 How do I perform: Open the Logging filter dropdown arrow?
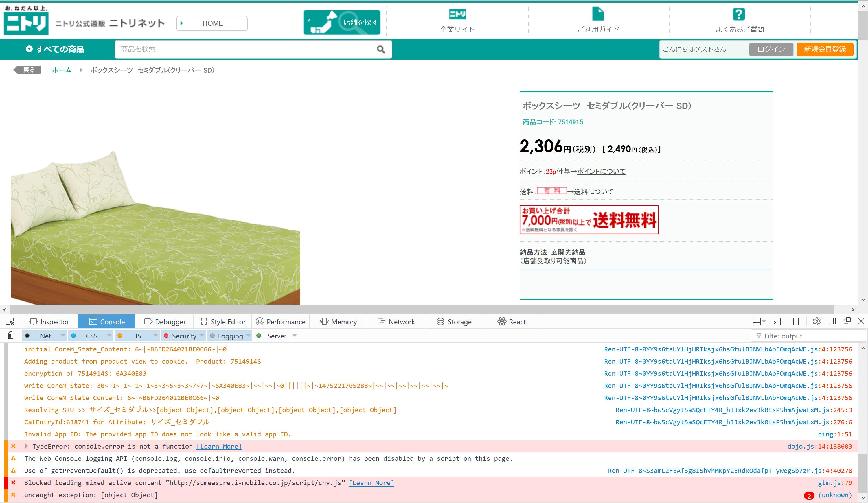coord(248,335)
